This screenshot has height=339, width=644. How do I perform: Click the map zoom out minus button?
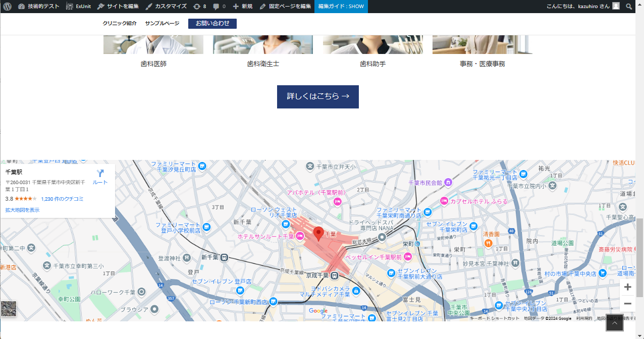coord(627,303)
